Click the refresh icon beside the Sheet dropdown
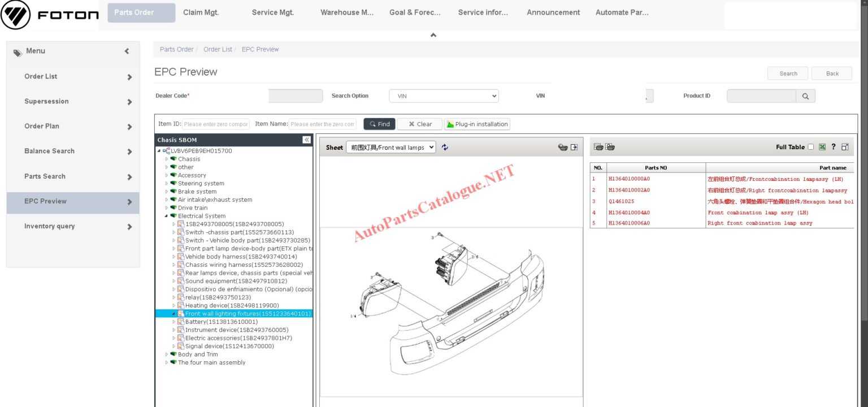This screenshot has width=868, height=407. [445, 147]
